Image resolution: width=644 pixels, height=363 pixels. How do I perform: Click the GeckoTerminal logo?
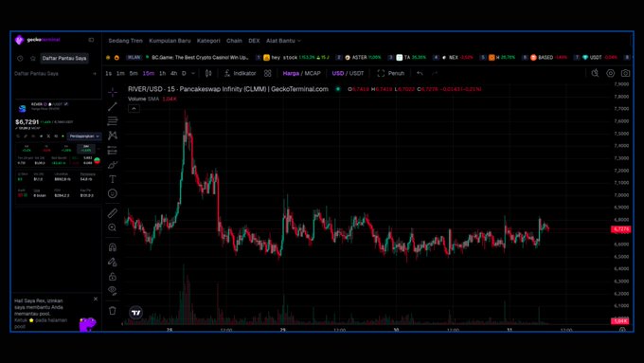[37, 40]
